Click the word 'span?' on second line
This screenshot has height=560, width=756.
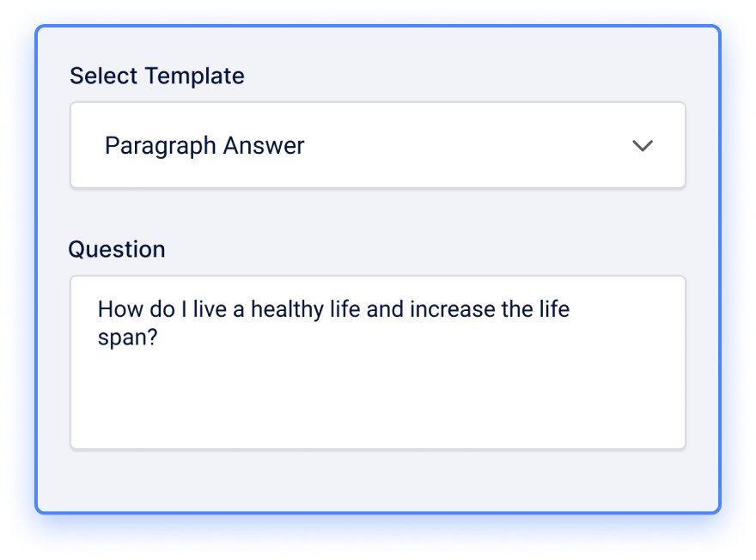(128, 338)
